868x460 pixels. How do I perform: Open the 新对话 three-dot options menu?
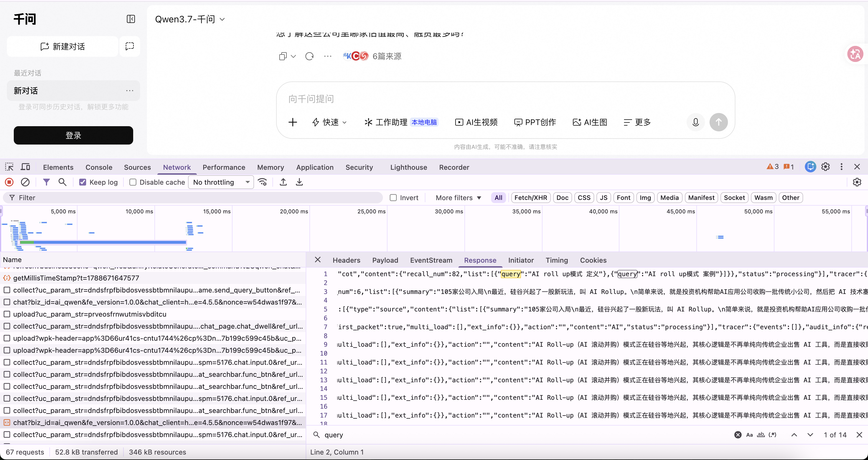tap(130, 91)
